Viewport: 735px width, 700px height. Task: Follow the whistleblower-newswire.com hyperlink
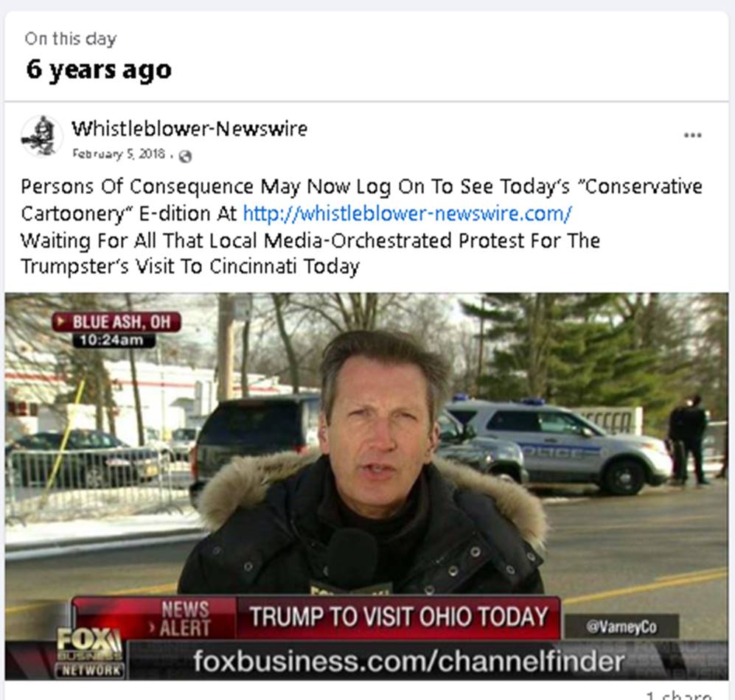[407, 214]
